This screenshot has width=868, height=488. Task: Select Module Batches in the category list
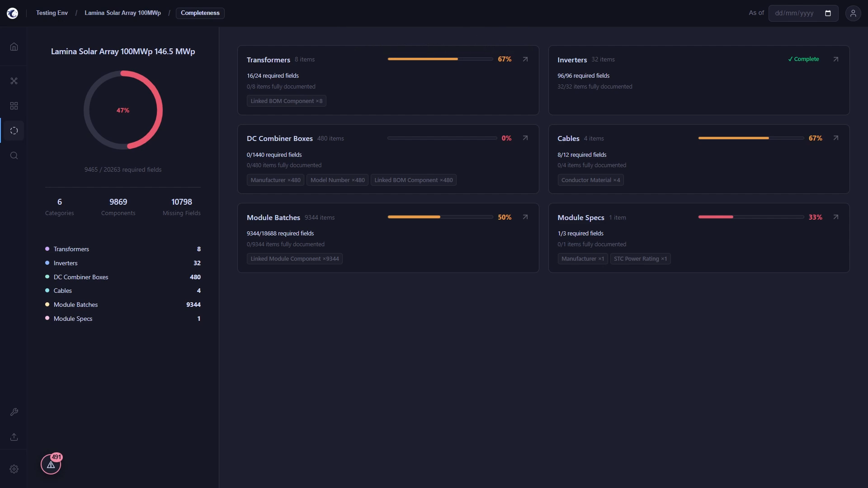(x=123, y=305)
